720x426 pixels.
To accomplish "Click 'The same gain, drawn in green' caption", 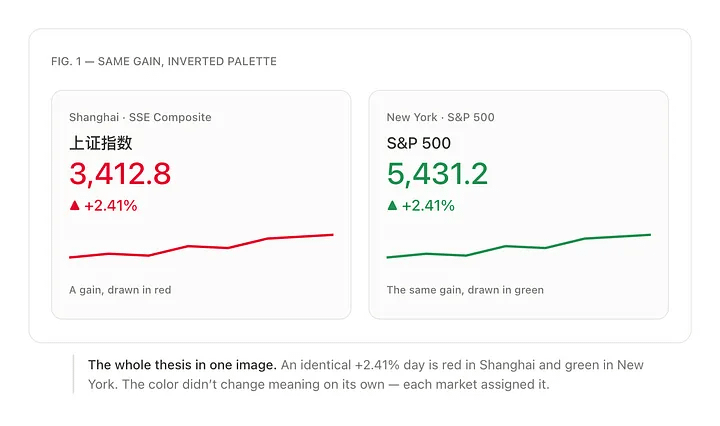I will (465, 290).
